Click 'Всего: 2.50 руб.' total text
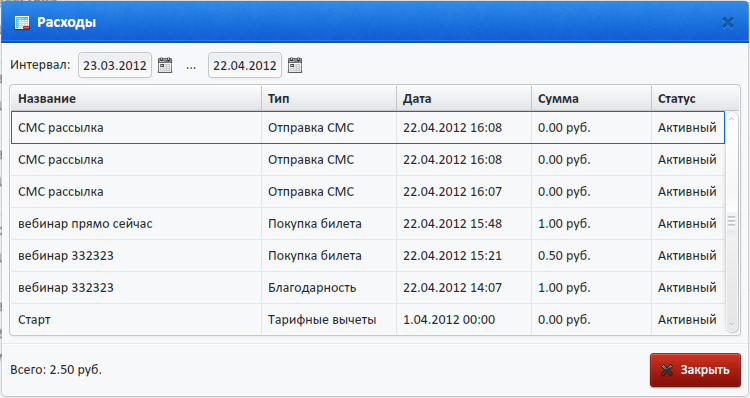Viewport: 750px width, 398px height. [56, 370]
